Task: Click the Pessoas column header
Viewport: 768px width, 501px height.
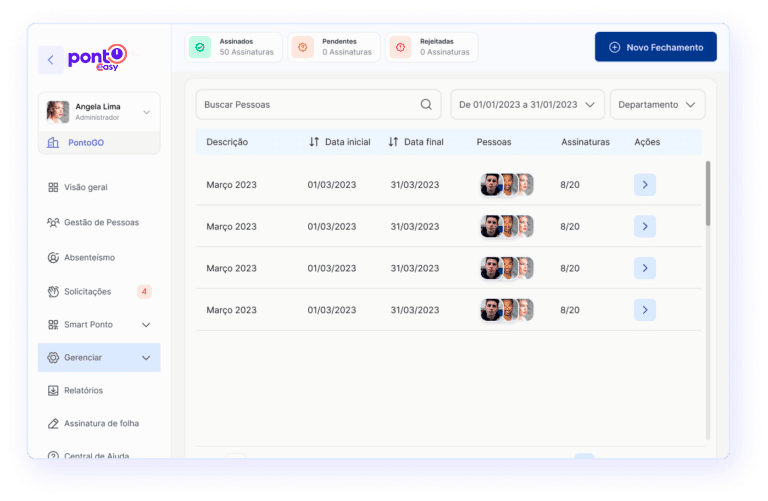Action: click(494, 142)
